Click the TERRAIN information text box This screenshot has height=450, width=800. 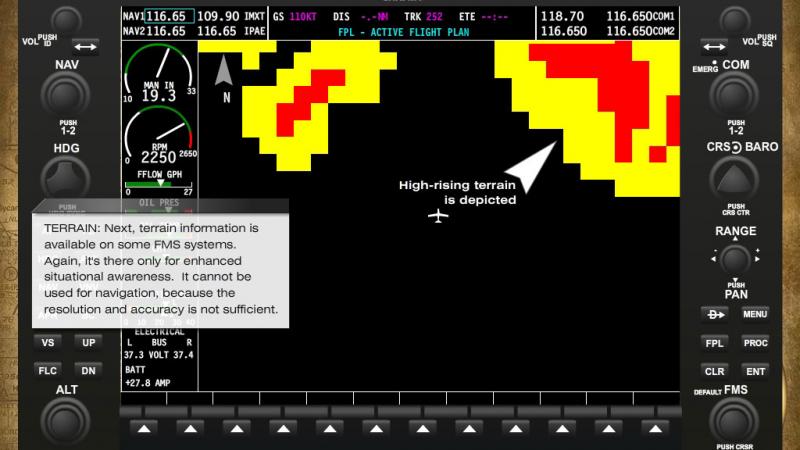(x=160, y=270)
